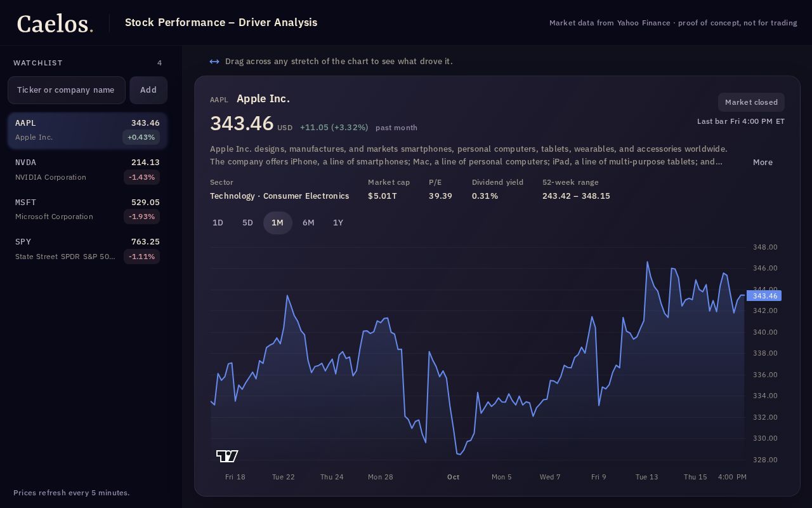Click Technology · Consumer Electronics sector text

pyautogui.click(x=279, y=196)
